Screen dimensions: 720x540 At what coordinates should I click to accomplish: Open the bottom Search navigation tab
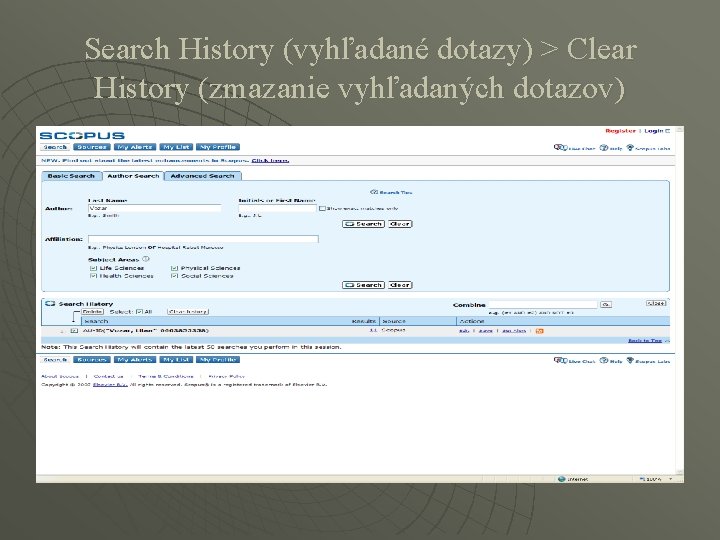pos(55,360)
